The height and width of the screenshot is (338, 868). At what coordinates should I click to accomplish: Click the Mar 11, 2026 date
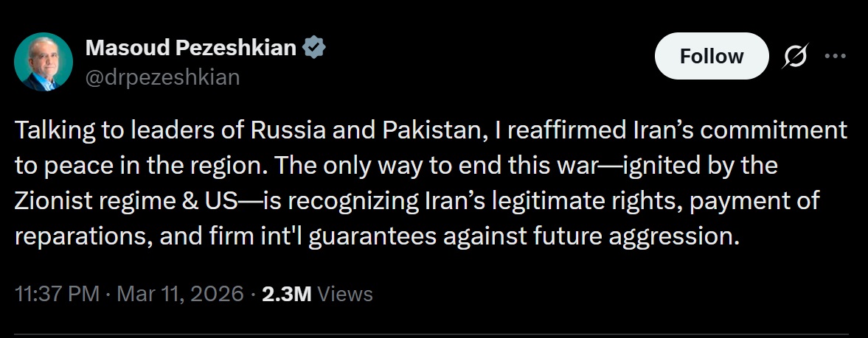click(178, 294)
